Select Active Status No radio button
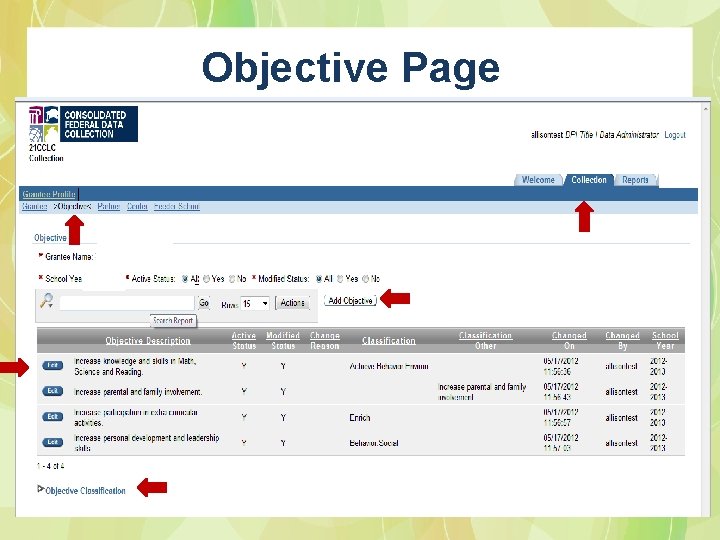720x540 pixels. pos(232,279)
